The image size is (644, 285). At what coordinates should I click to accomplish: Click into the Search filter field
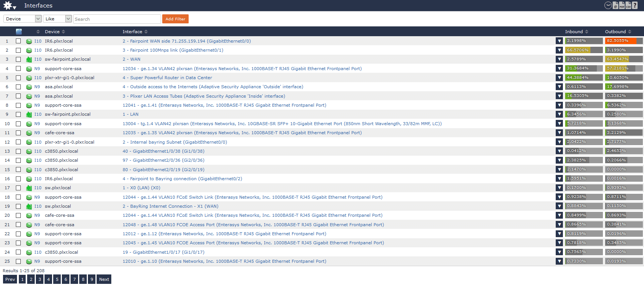(117, 19)
